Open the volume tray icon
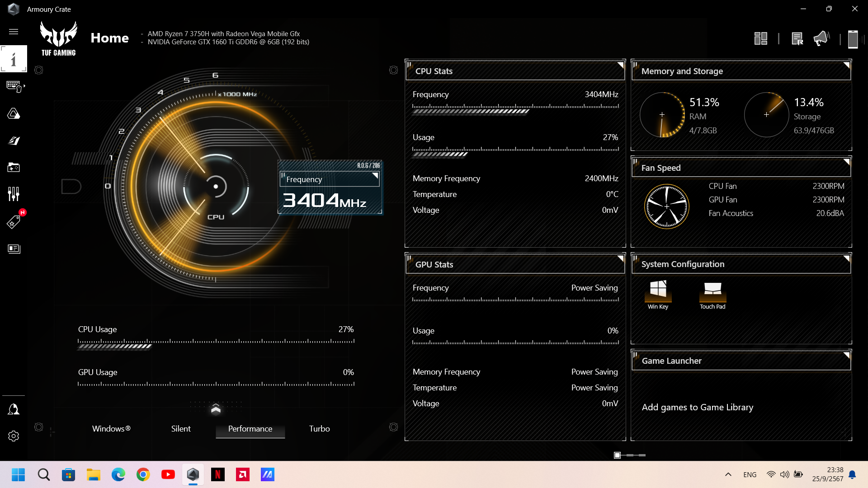868x488 pixels. click(785, 474)
